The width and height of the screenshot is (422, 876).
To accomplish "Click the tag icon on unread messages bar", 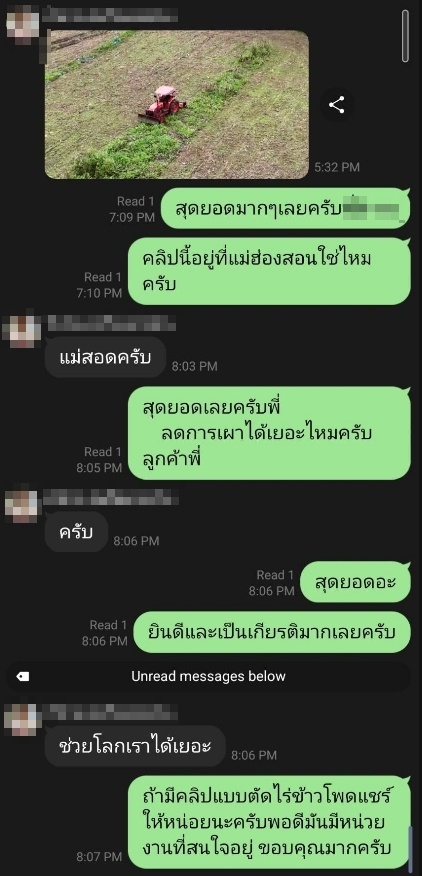I will 23,677.
